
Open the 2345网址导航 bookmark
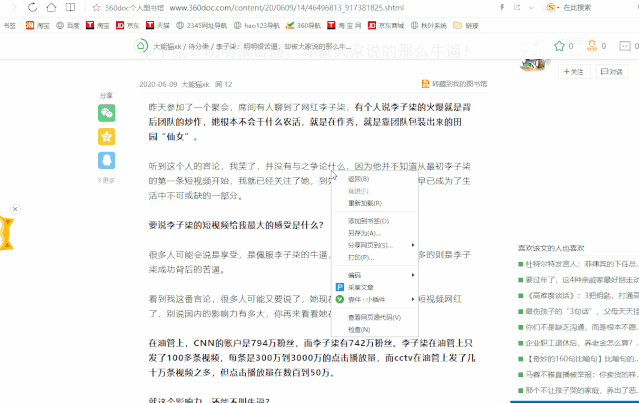coord(201,25)
